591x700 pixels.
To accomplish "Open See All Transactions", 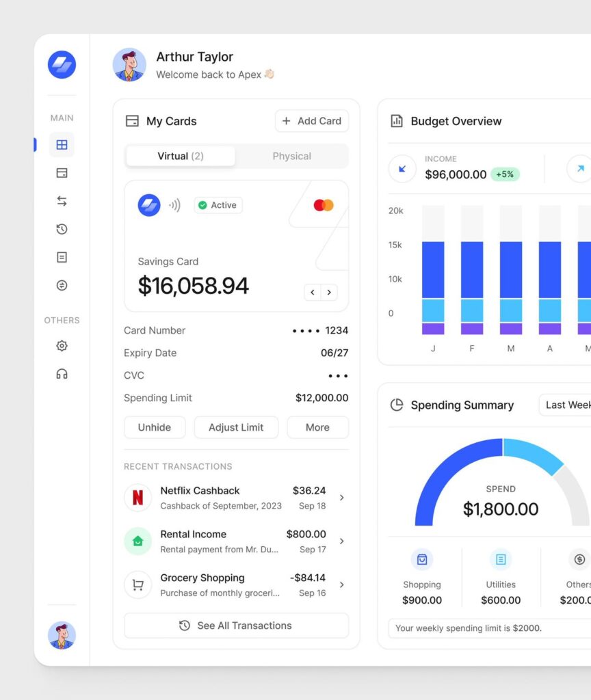I will tap(236, 625).
